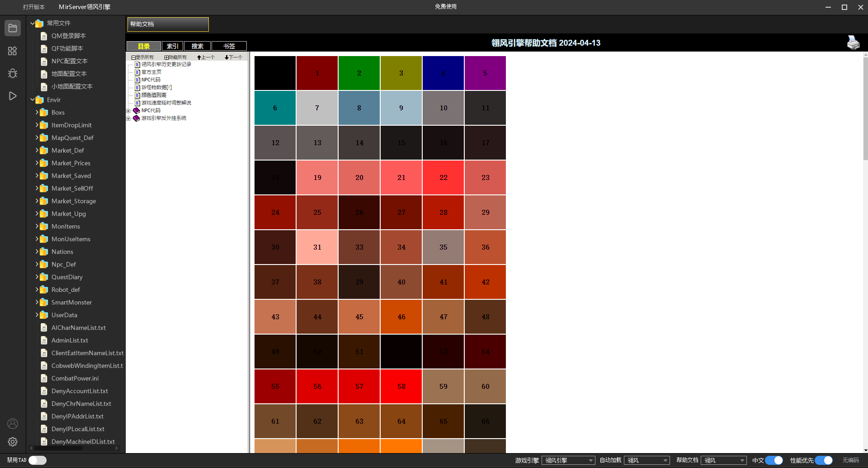Toggle the 禁用TAB switch
The width and height of the screenshot is (868, 468).
[x=38, y=460]
